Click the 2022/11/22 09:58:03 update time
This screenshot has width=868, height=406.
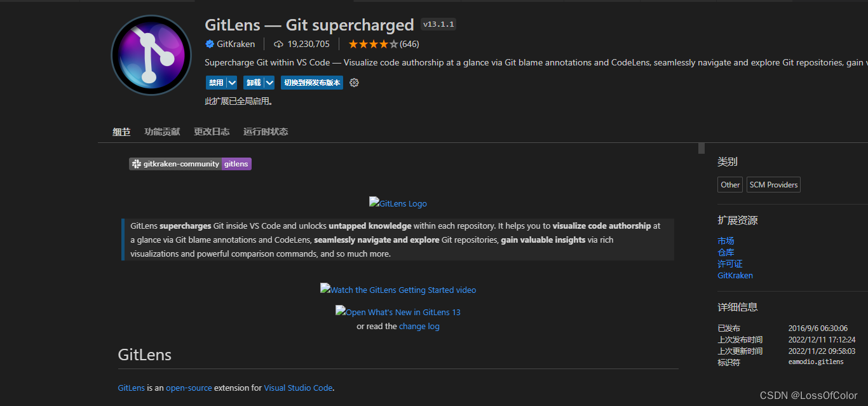pyautogui.click(x=822, y=351)
